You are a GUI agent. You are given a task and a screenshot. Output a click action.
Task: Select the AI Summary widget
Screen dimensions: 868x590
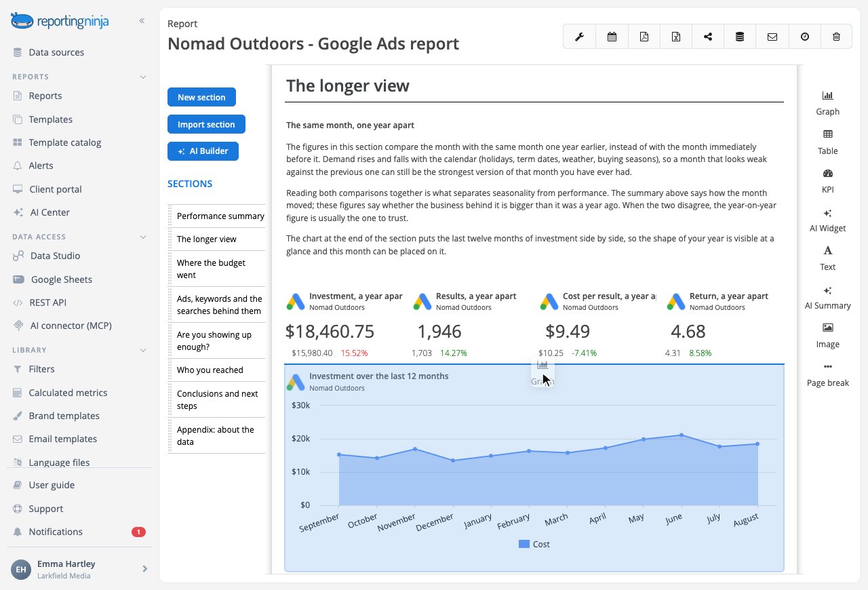(x=828, y=297)
